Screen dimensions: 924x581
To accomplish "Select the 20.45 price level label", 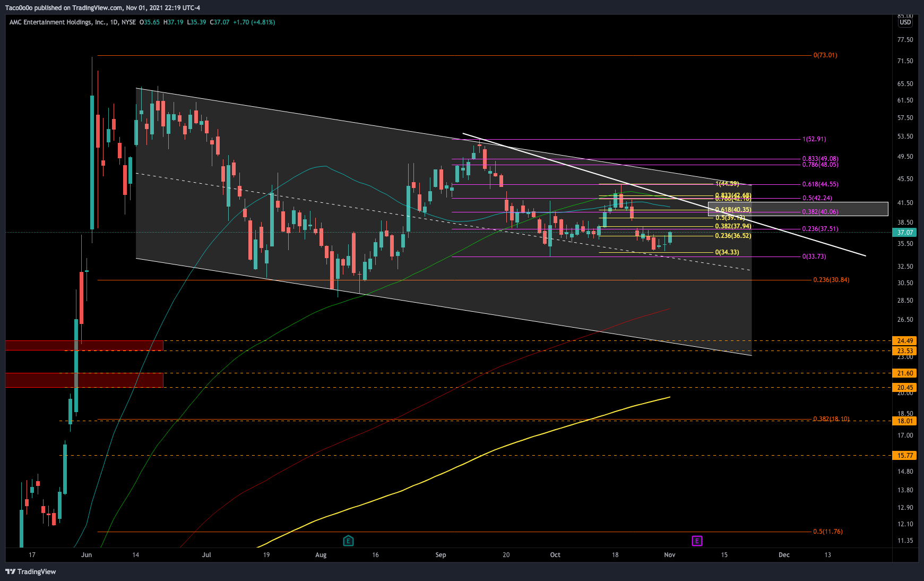I will pos(905,388).
